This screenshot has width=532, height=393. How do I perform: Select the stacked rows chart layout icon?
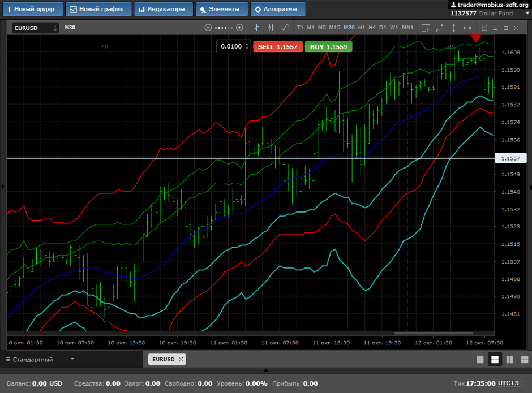pos(525,360)
